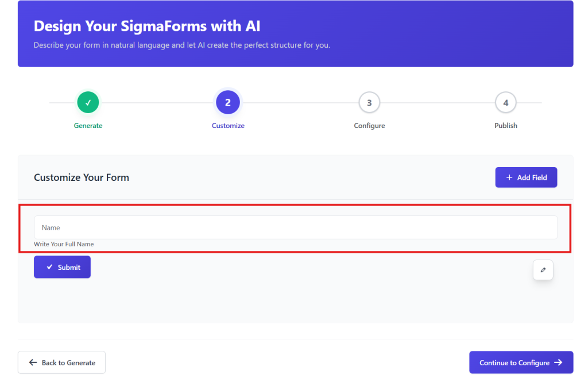
Task: Open step one by clicking Generate label
Action: coord(87,125)
